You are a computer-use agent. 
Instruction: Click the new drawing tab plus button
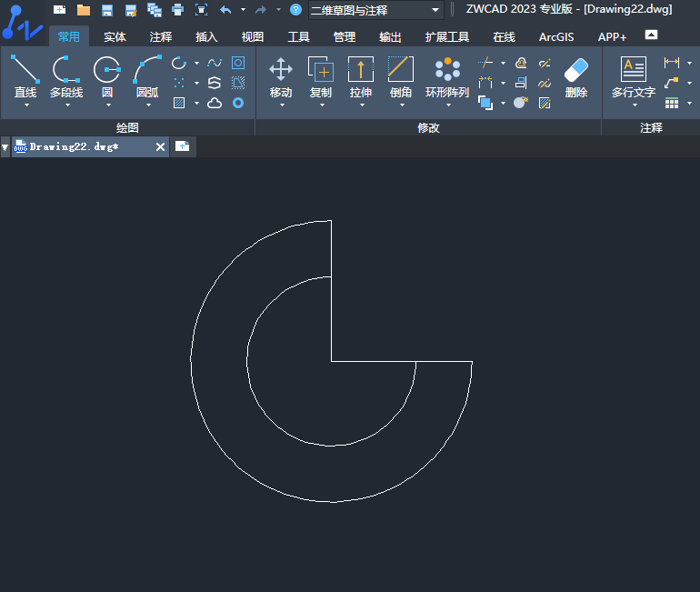[x=182, y=146]
